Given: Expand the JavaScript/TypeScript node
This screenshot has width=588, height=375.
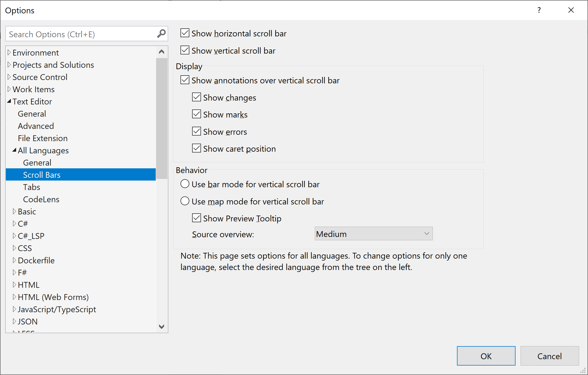Looking at the screenshot, I should pyautogui.click(x=14, y=309).
